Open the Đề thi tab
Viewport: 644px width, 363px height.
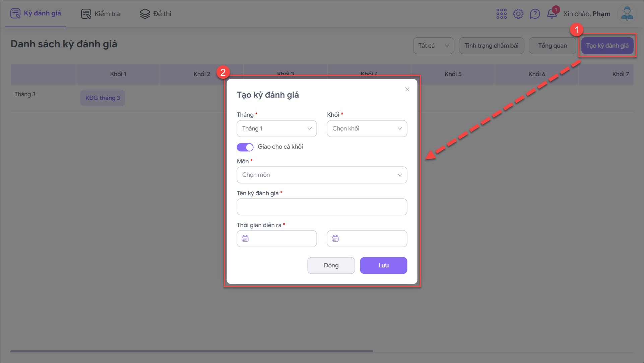(x=155, y=14)
